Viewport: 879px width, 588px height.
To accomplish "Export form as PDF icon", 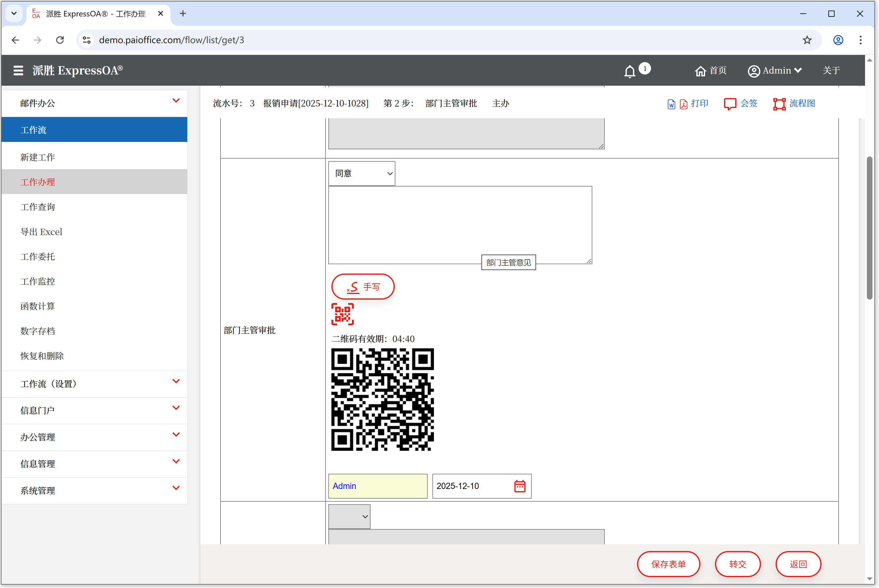I will [x=683, y=104].
